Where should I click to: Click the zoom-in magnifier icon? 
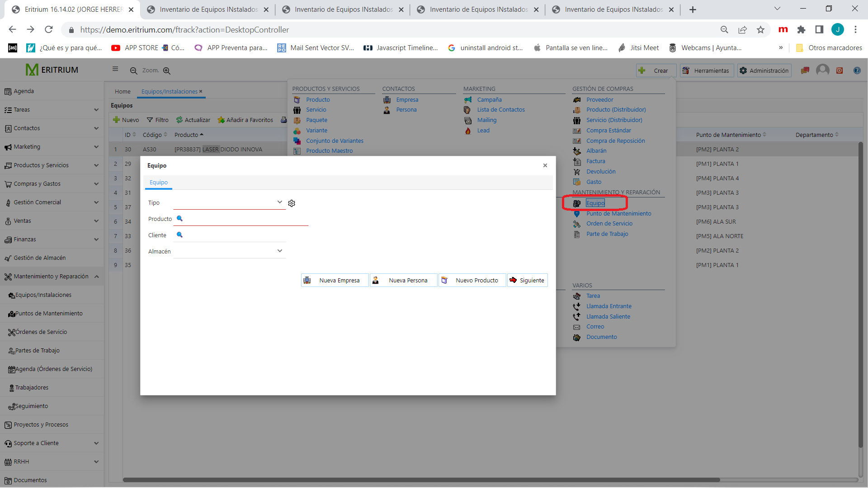[167, 71]
